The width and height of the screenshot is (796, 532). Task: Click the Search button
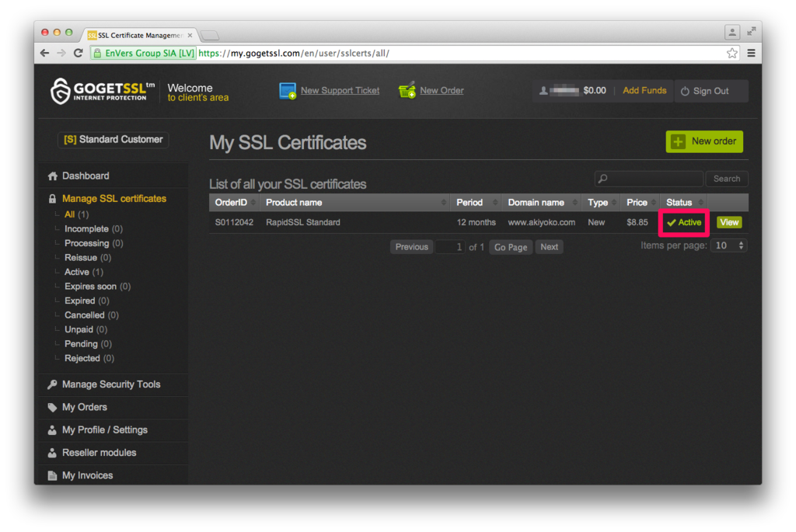tap(727, 179)
